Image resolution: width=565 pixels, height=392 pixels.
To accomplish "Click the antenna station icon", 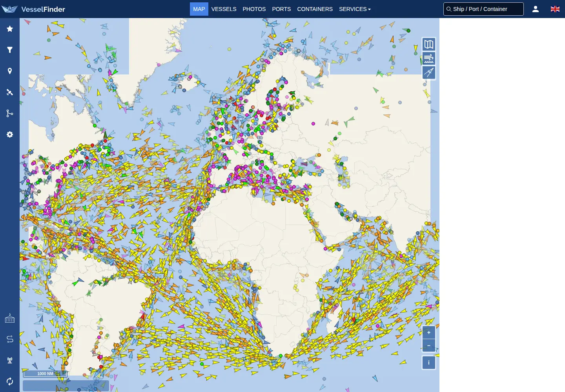I will [x=10, y=360].
